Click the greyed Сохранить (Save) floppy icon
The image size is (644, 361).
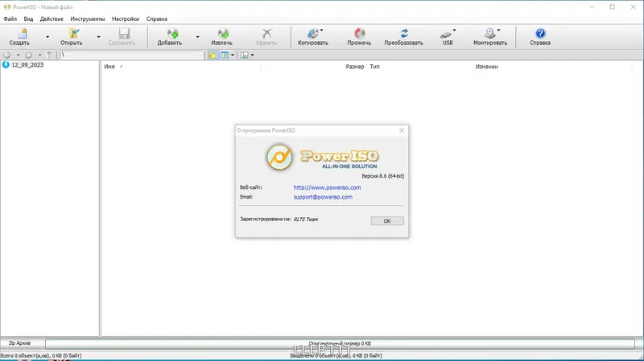(124, 33)
